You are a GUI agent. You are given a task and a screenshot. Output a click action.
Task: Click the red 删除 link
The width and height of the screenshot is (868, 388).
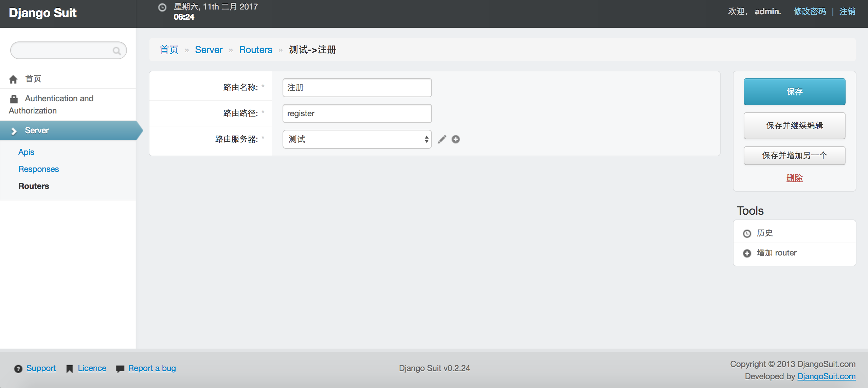794,178
